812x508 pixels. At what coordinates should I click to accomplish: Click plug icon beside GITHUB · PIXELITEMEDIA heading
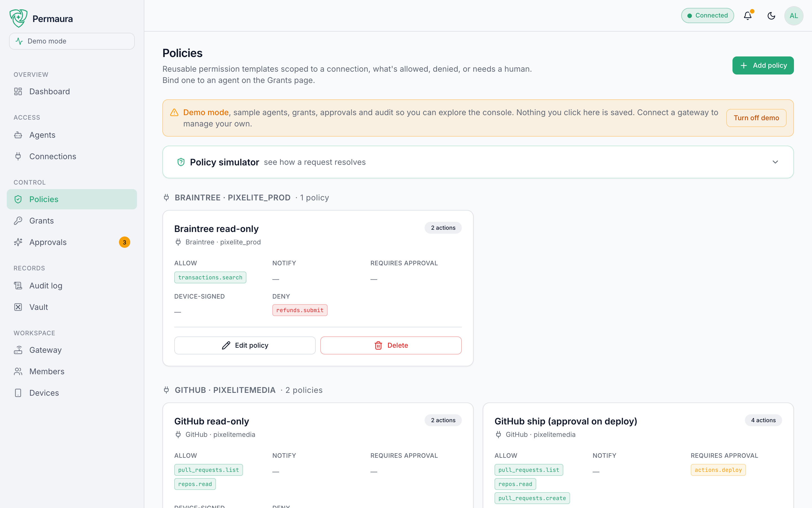pyautogui.click(x=166, y=390)
